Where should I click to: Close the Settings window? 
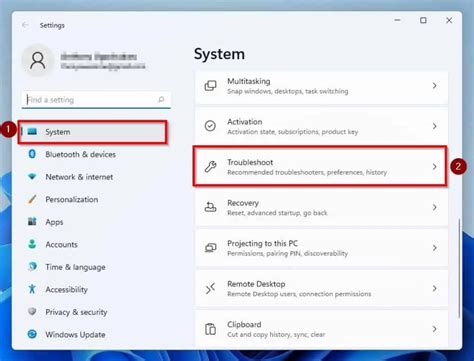coord(449,20)
